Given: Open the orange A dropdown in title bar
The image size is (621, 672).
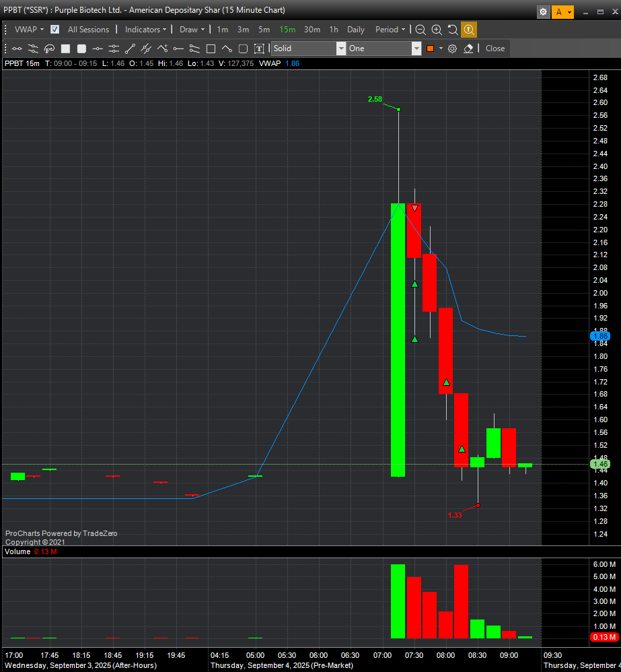Looking at the screenshot, I should (x=562, y=12).
